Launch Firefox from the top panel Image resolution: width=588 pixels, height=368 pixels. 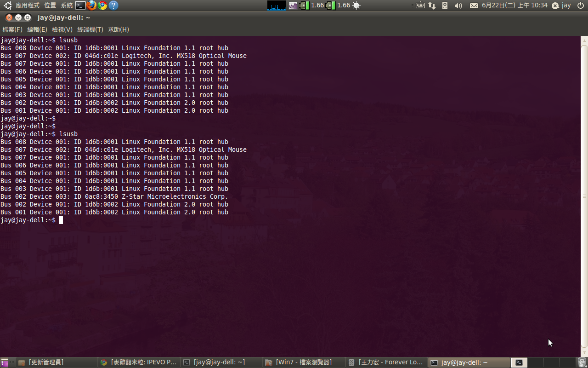(91, 6)
